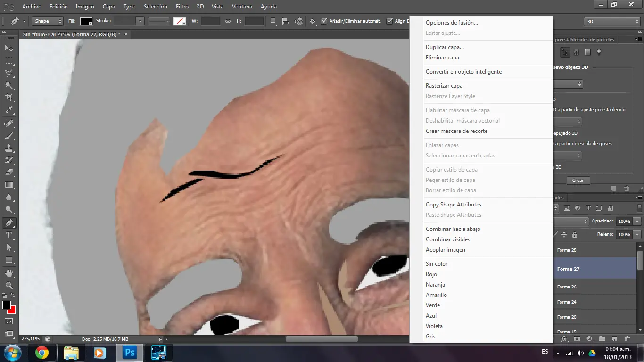
Task: Open the stroke width dropdown
Action: (x=140, y=21)
